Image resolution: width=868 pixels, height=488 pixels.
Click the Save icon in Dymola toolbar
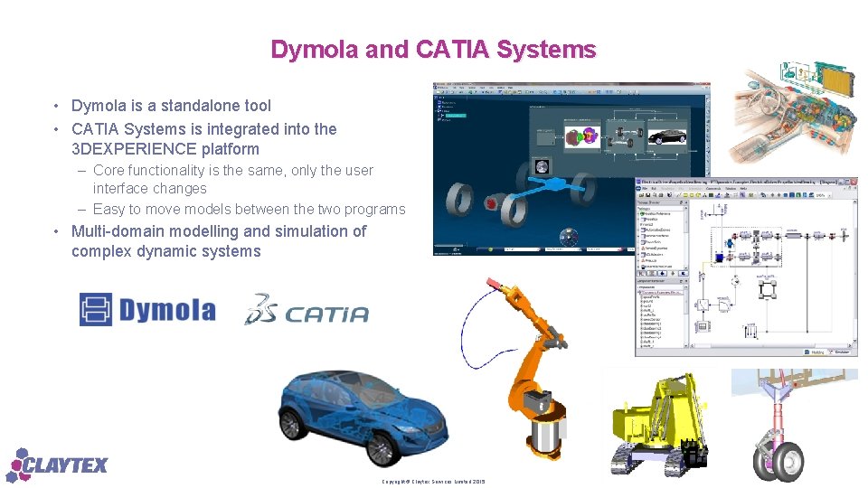[648, 195]
